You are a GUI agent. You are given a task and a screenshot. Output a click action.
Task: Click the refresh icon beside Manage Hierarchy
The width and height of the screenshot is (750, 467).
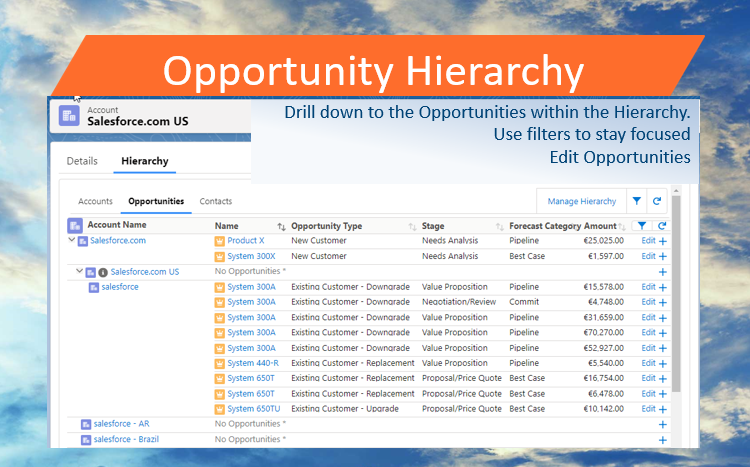[x=657, y=201]
